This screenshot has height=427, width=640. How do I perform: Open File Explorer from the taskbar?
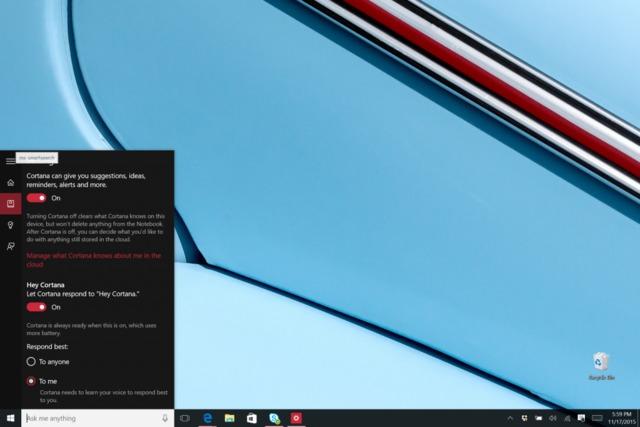[x=230, y=418]
